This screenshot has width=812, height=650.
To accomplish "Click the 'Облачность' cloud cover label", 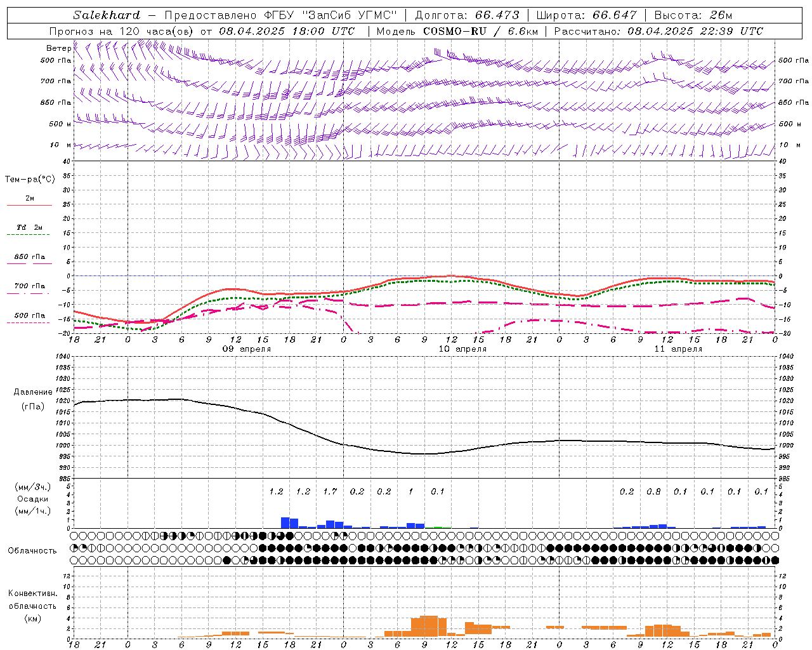I will [x=32, y=551].
